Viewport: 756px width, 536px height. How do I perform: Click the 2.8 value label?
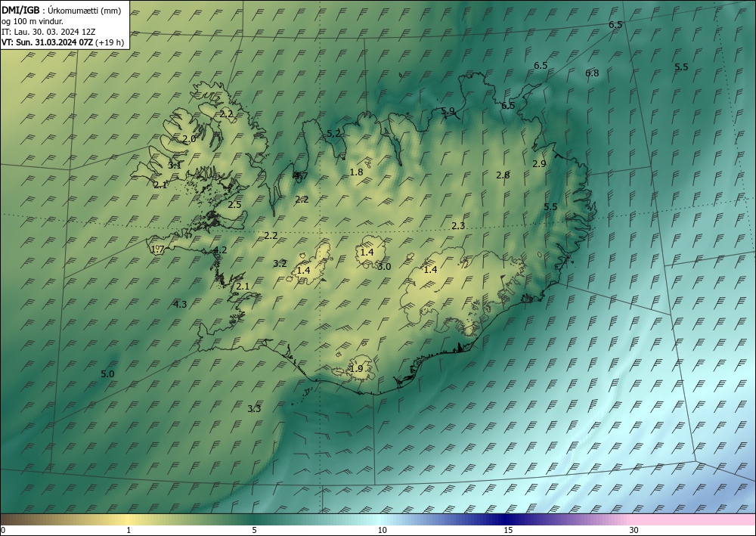503,175
